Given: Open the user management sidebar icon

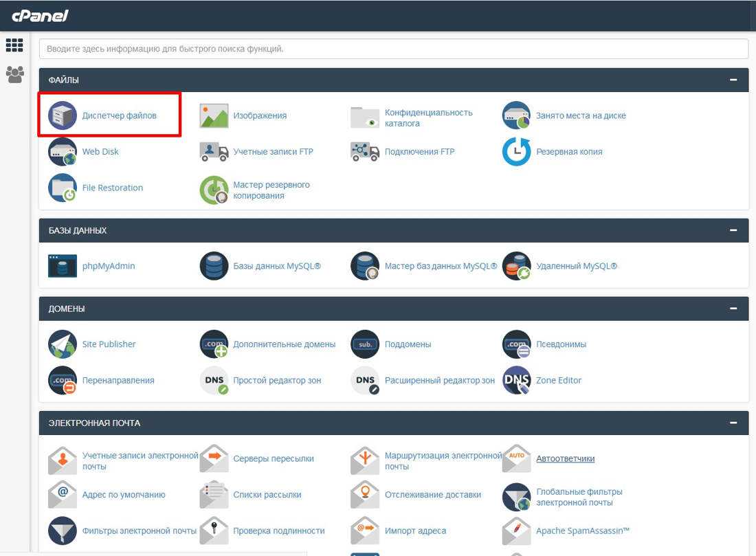Looking at the screenshot, I should tap(14, 74).
